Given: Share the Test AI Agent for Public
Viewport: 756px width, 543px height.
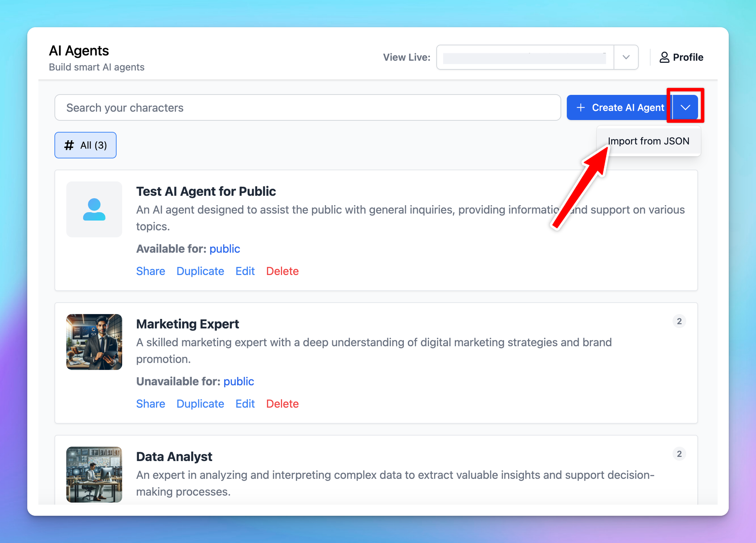Looking at the screenshot, I should coord(151,271).
